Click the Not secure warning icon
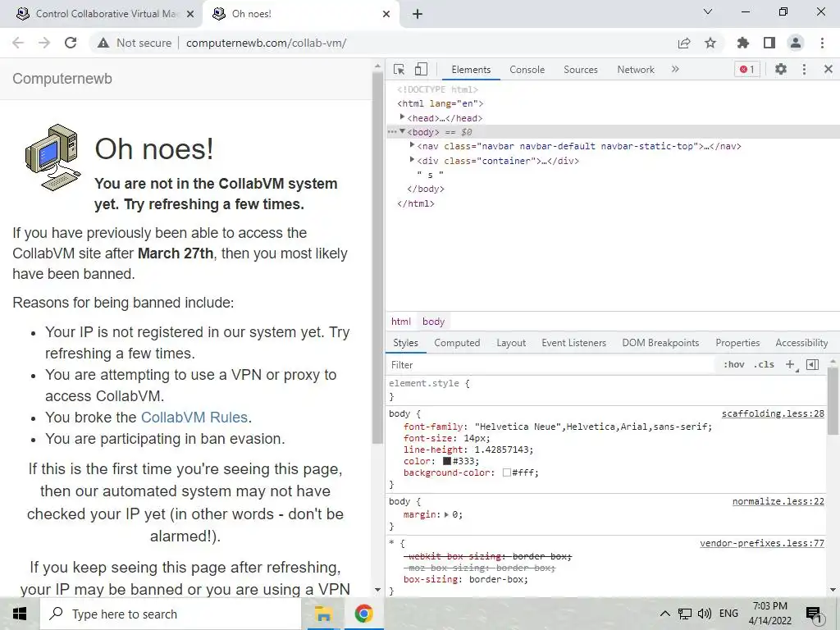 click(103, 43)
